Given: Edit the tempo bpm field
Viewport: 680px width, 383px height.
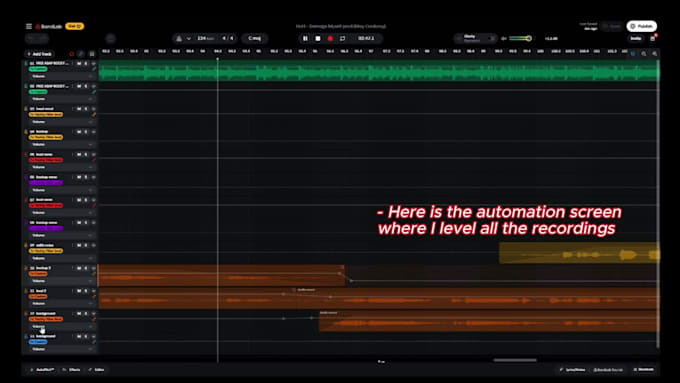Looking at the screenshot, I should pyautogui.click(x=206, y=39).
